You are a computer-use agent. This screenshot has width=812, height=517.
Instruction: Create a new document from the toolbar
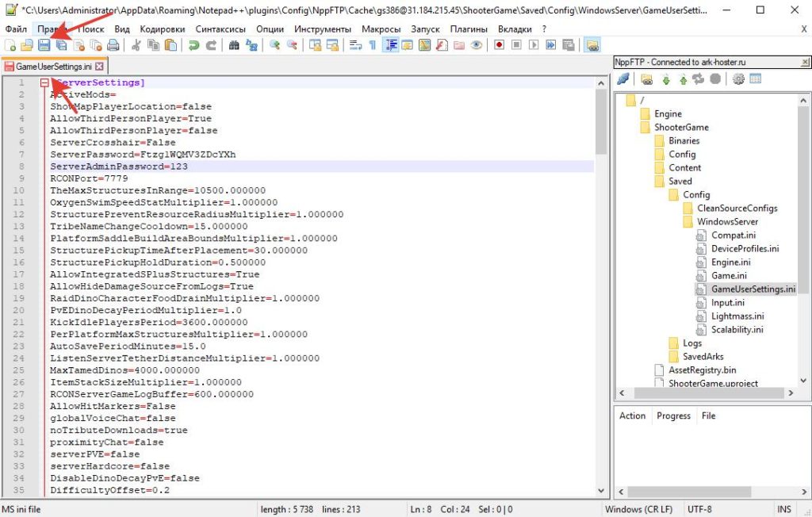click(10, 45)
